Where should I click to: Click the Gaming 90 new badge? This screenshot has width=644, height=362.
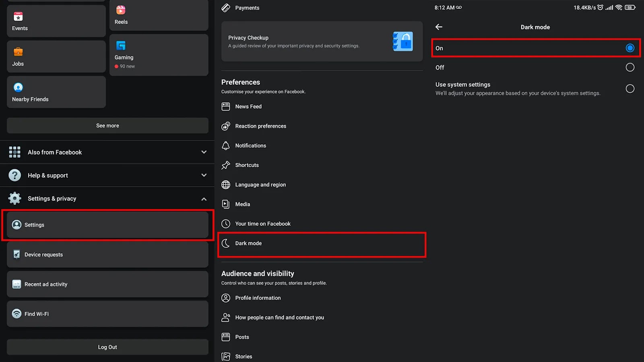(125, 66)
